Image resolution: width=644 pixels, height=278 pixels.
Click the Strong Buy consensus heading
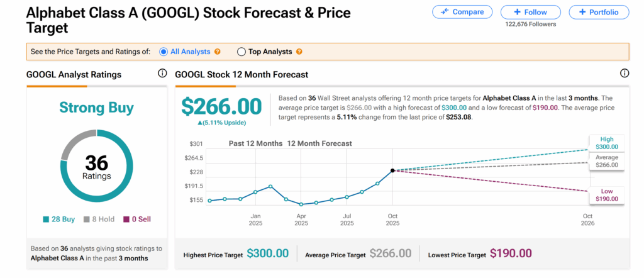click(x=96, y=108)
